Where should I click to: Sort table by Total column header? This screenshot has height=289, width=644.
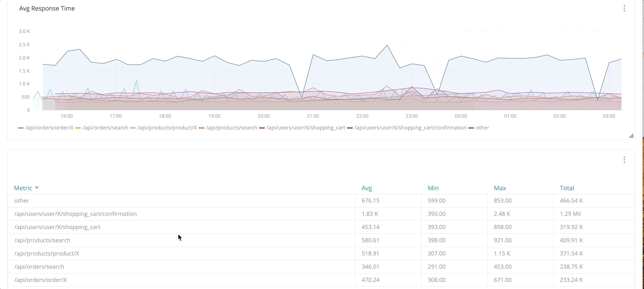point(566,188)
